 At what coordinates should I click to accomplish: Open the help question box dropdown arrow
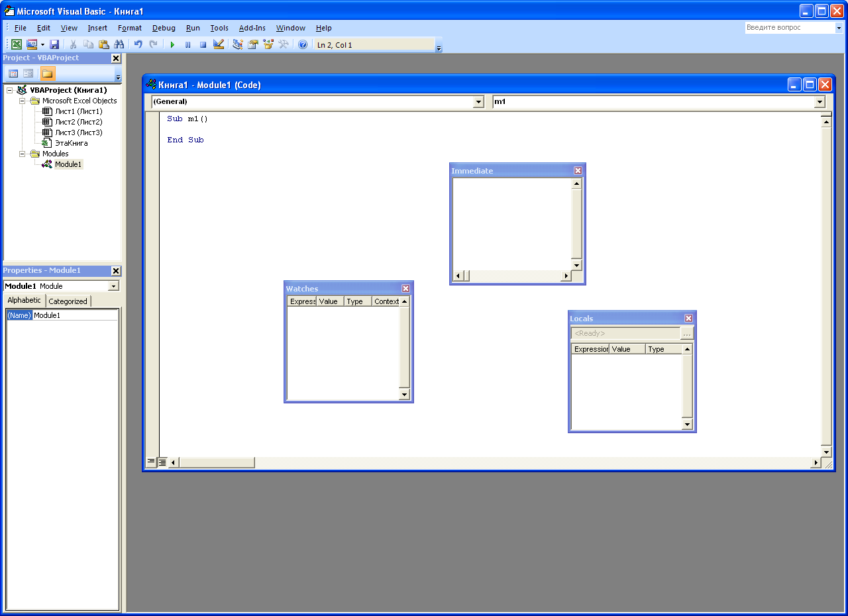[838, 28]
